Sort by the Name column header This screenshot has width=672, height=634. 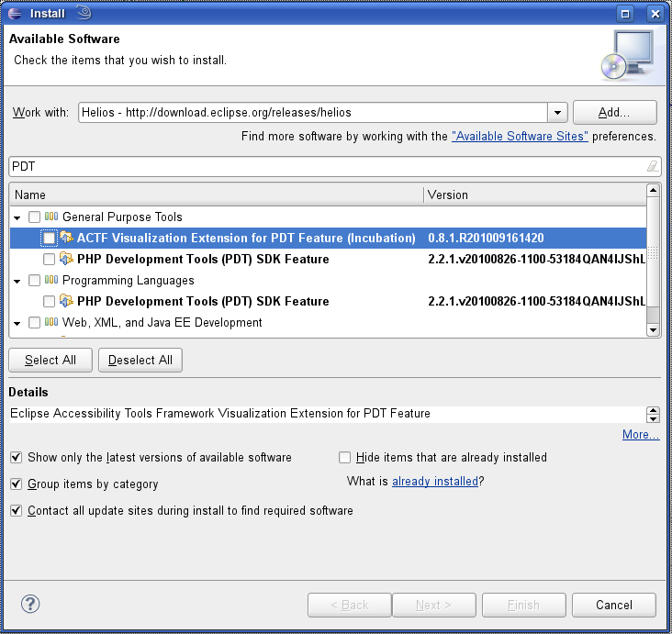click(x=217, y=195)
